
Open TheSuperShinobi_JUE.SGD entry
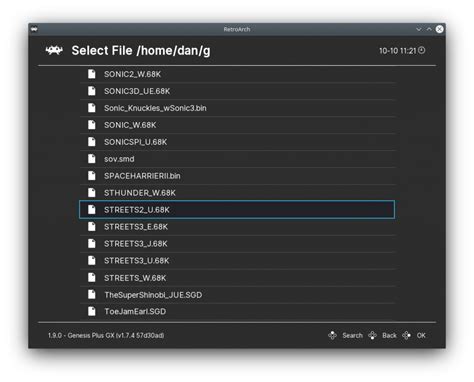click(x=237, y=295)
